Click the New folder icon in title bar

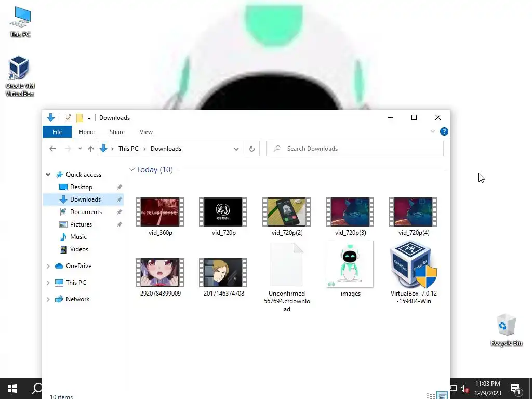79,118
